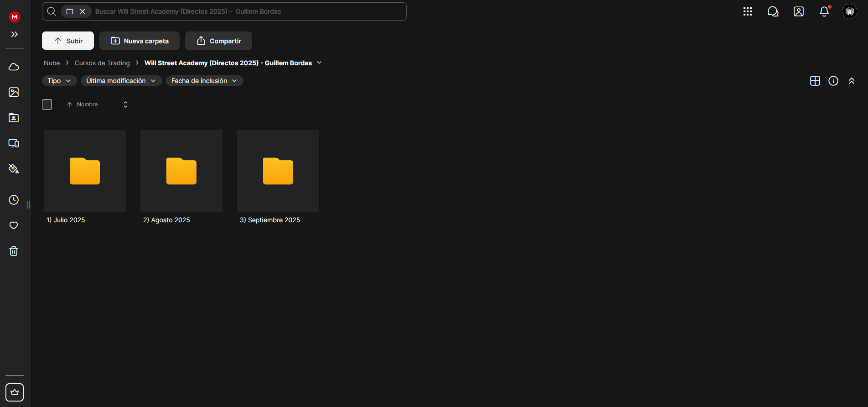This screenshot has width=868, height=407.
Task: Open the apps grid icon
Action: 748,11
